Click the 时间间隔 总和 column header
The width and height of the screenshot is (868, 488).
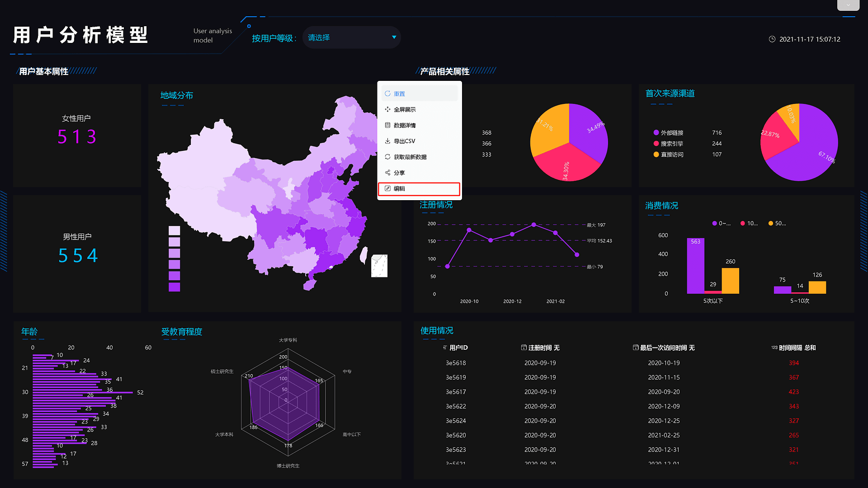pos(793,347)
